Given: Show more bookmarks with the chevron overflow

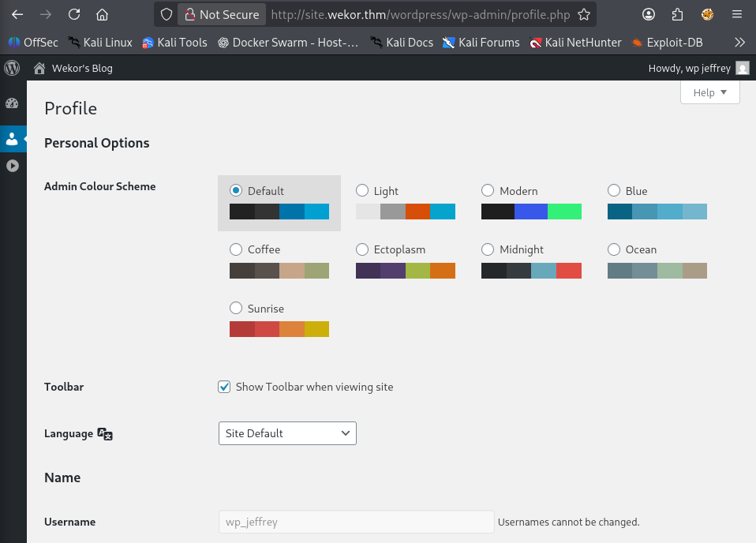Looking at the screenshot, I should [739, 43].
